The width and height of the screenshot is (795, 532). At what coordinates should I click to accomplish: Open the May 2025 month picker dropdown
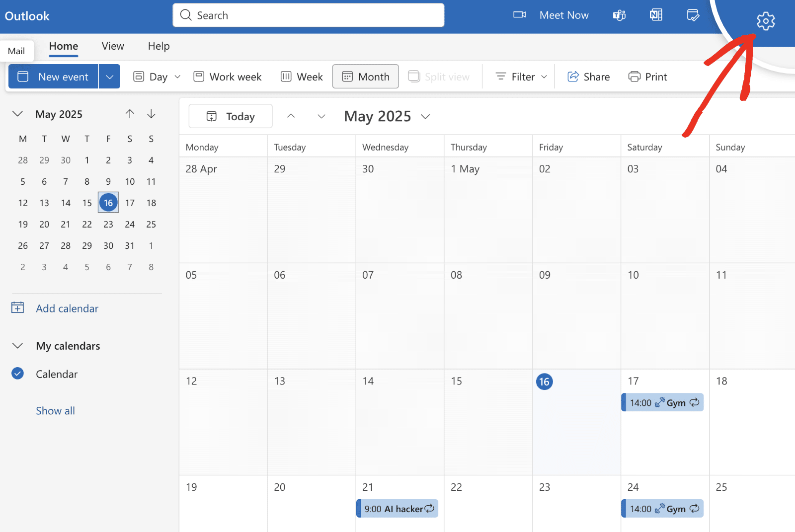[x=425, y=117]
